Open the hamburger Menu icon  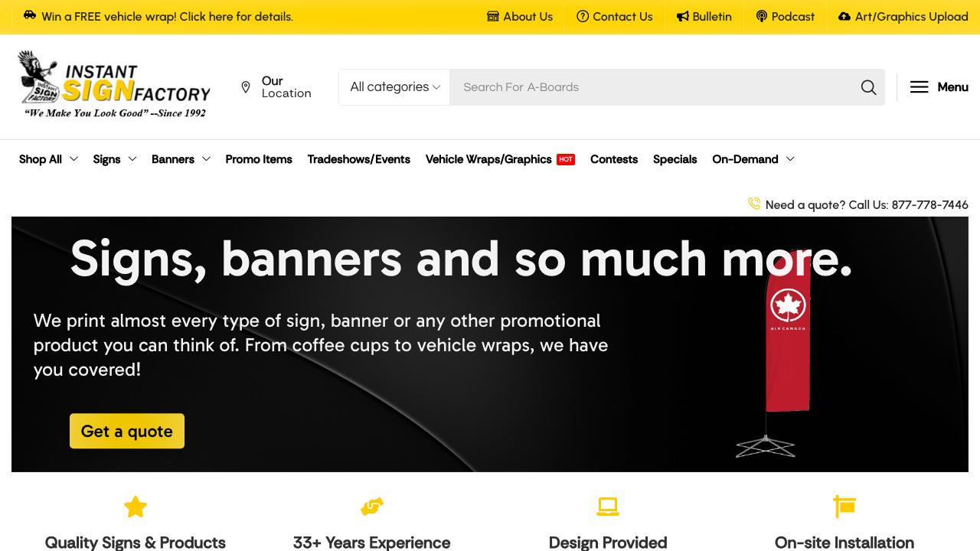click(919, 87)
